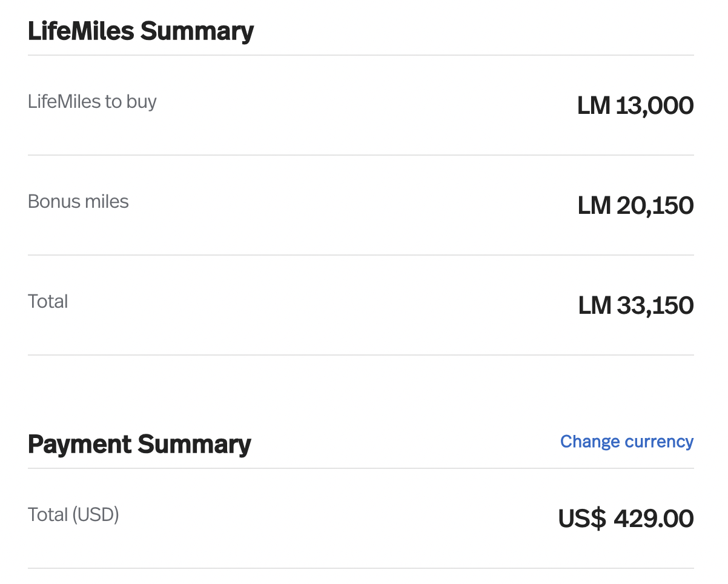Click the LM 33,150 total miles value
The width and height of the screenshot is (728, 584).
tap(636, 306)
